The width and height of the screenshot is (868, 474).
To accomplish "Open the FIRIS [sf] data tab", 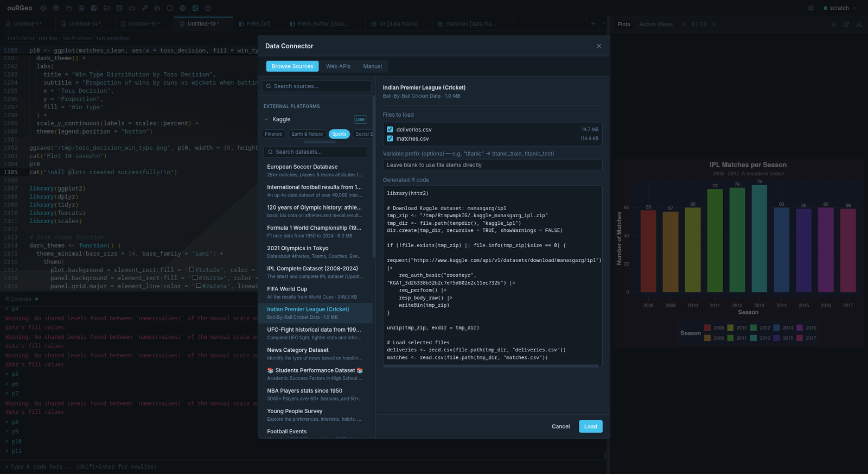I will 258,24.
